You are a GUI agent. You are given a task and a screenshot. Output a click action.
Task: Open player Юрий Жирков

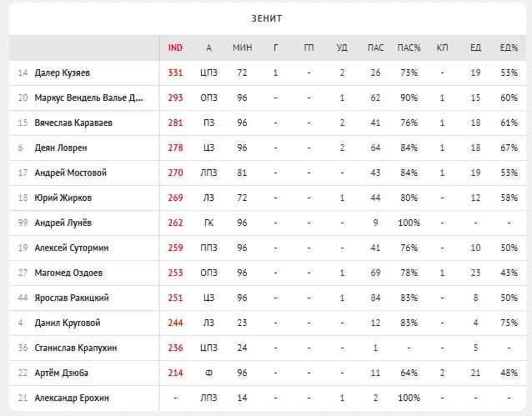[63, 198]
